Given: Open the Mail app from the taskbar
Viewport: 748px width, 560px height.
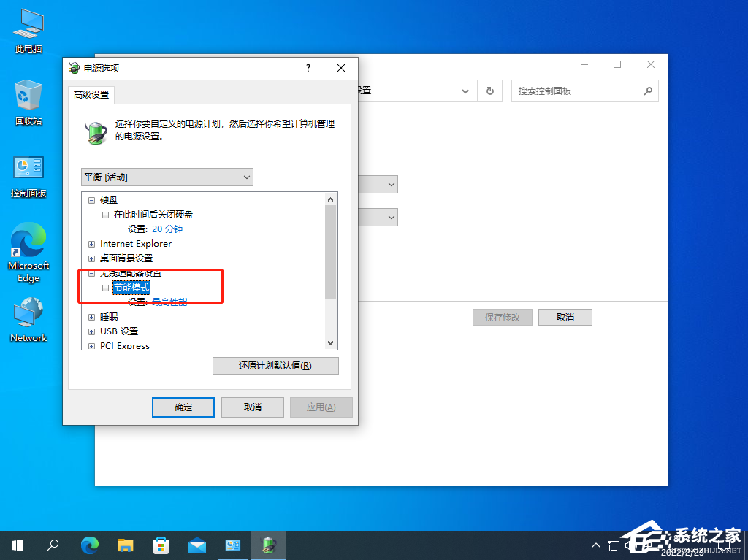Looking at the screenshot, I should [x=196, y=545].
